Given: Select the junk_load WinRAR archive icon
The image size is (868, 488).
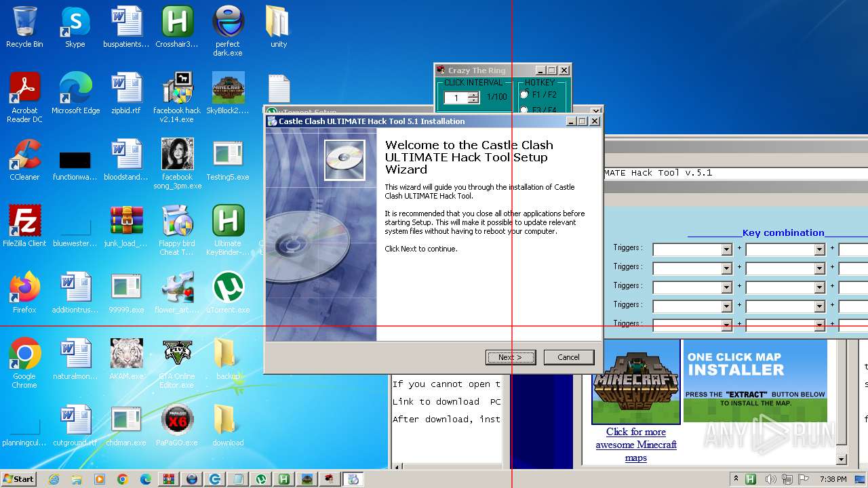Looking at the screenshot, I should tap(125, 226).
